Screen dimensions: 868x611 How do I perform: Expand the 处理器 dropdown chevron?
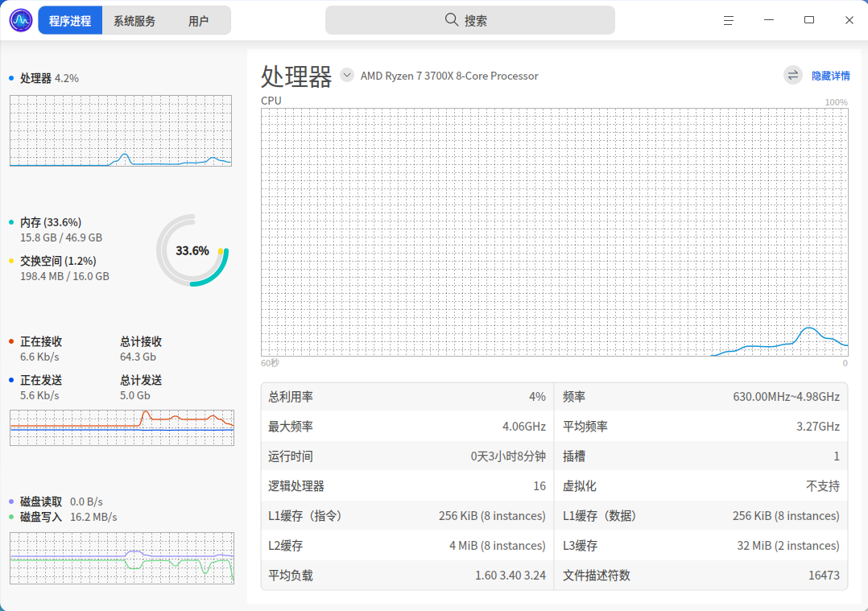pos(347,75)
